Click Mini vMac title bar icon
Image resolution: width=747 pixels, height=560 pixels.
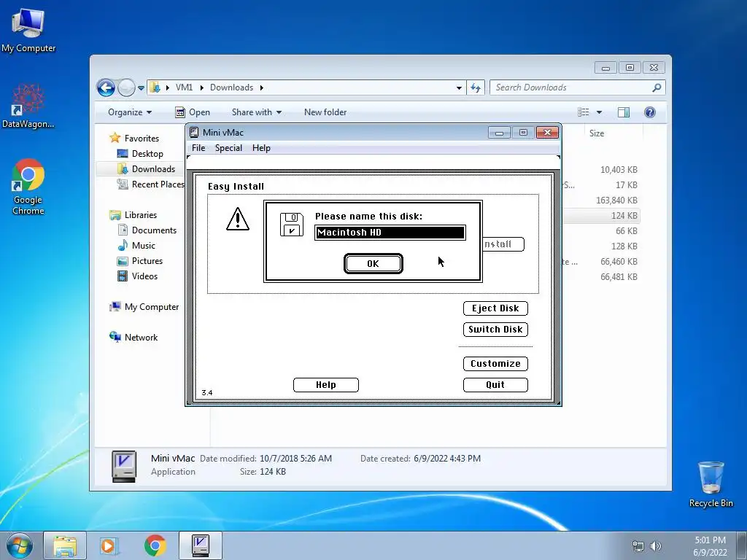[194, 133]
